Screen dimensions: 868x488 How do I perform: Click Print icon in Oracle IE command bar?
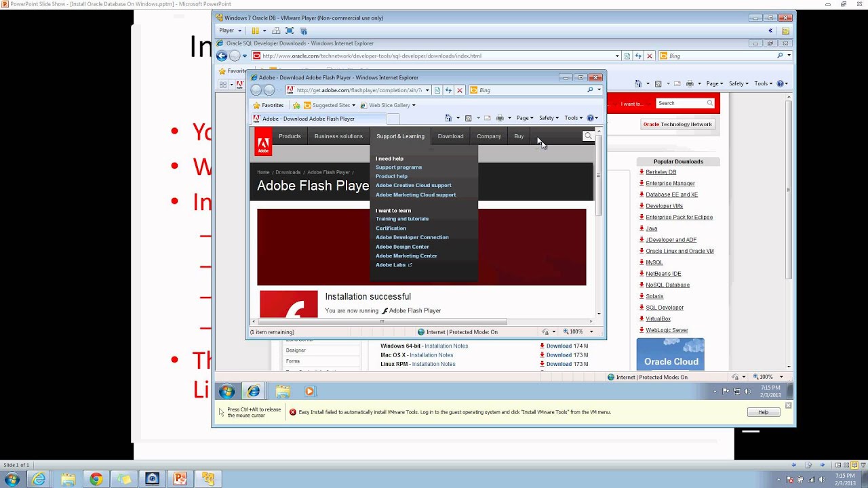tap(690, 83)
